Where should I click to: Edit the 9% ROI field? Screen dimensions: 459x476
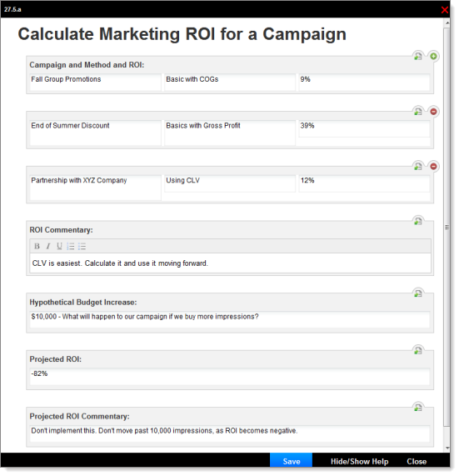(x=364, y=82)
